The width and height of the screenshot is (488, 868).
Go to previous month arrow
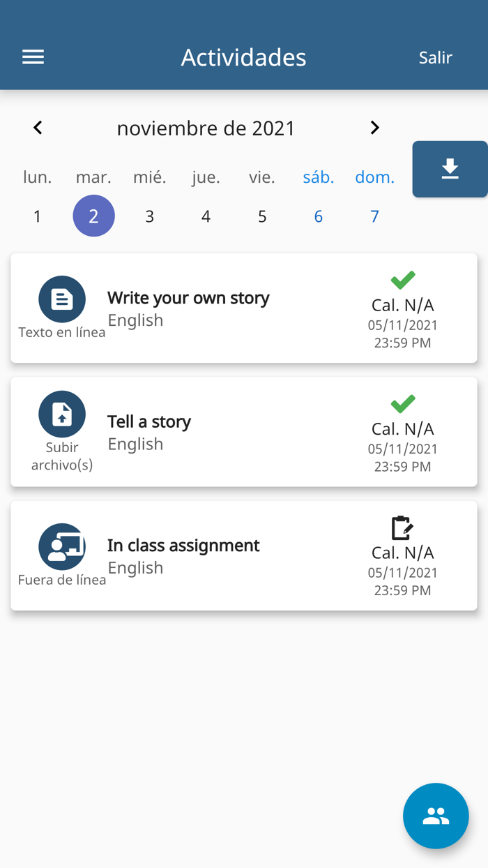[x=38, y=128]
